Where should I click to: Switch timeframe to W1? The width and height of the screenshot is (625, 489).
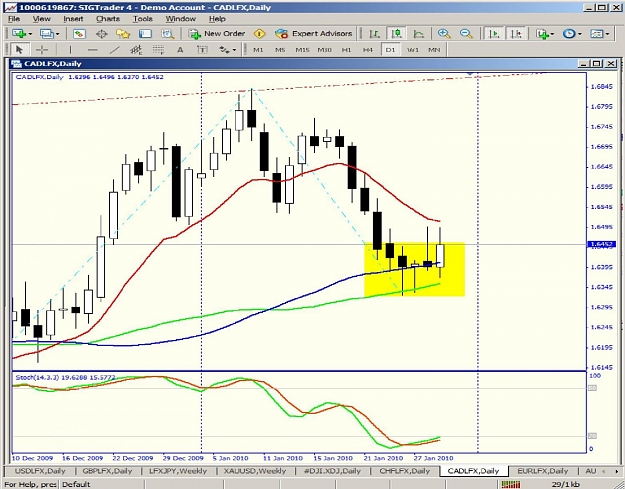pos(413,50)
